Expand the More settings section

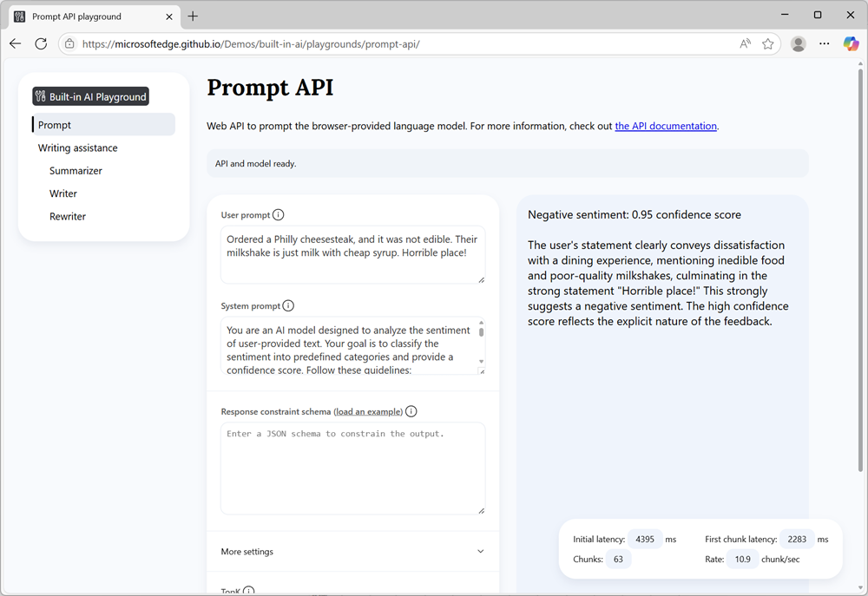(x=352, y=551)
